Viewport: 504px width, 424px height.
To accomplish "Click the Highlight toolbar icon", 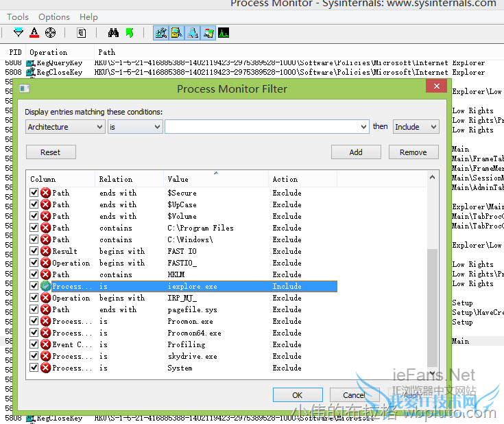I will click(34, 33).
